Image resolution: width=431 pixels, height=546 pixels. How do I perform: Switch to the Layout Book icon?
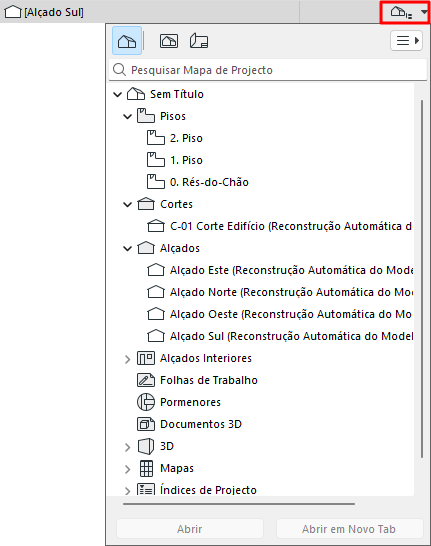(x=199, y=41)
